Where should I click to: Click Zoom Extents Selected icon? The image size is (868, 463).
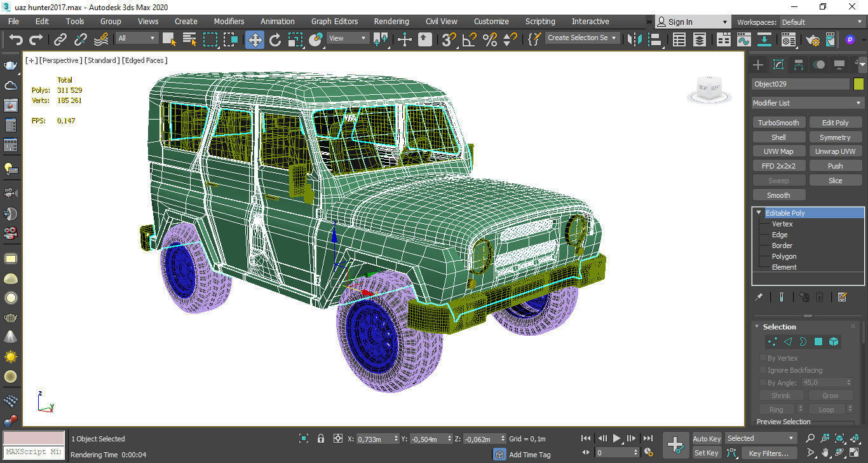pos(840,438)
